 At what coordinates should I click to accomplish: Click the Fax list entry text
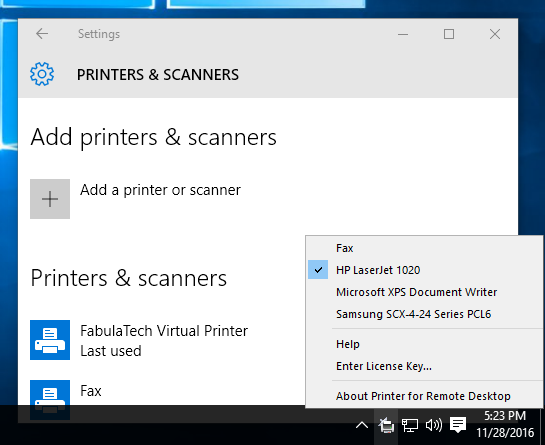(91, 391)
